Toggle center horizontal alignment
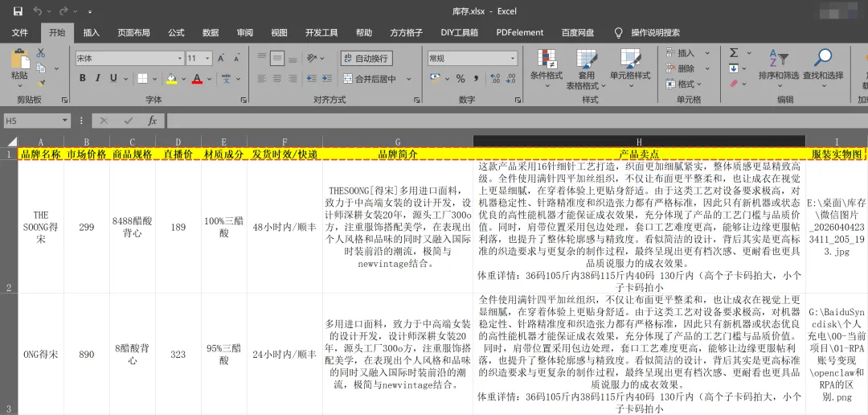868x415 pixels. 276,78
